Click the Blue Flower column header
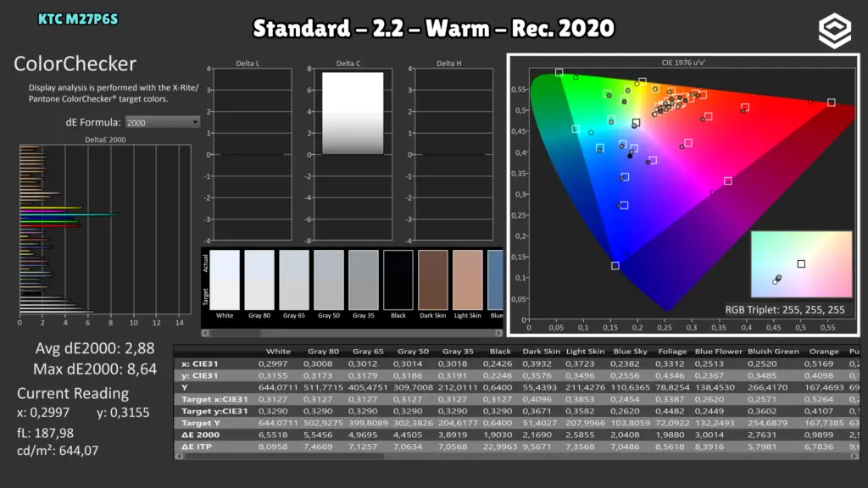 point(719,352)
